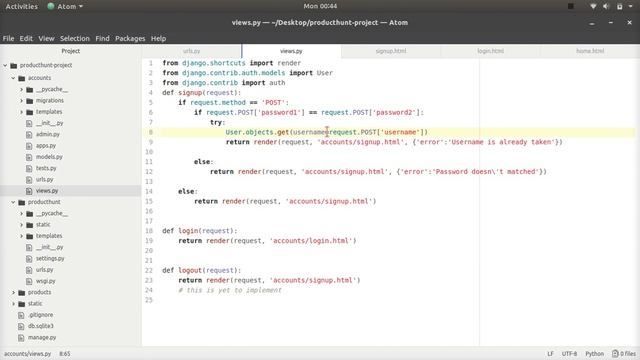Click the products folder icon
The image size is (640, 360).
[x=22, y=293]
